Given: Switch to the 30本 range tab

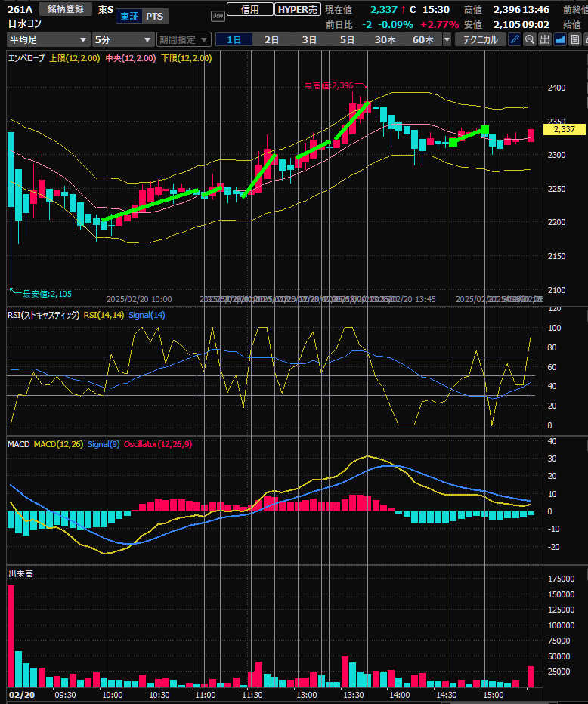Looking at the screenshot, I should click(x=385, y=39).
